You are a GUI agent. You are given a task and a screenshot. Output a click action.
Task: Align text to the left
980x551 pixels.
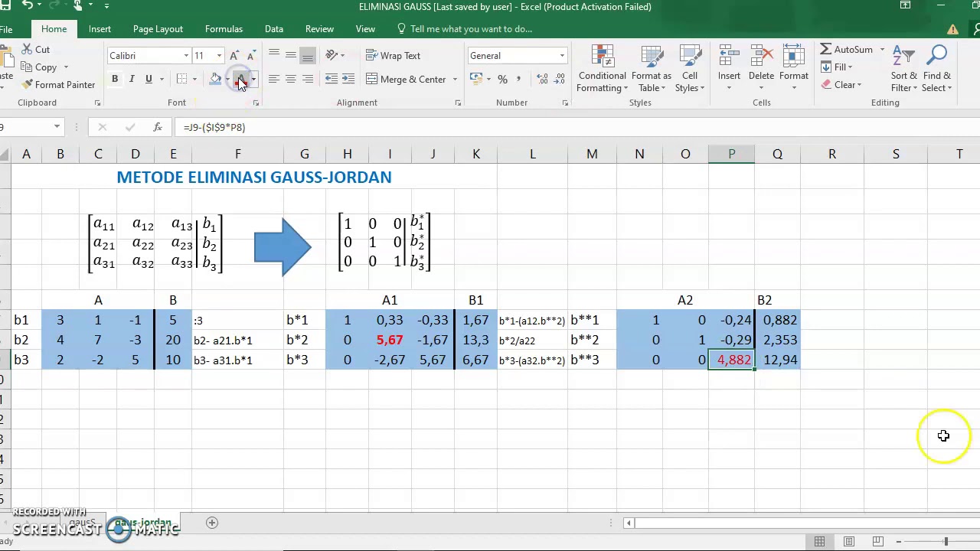click(273, 79)
